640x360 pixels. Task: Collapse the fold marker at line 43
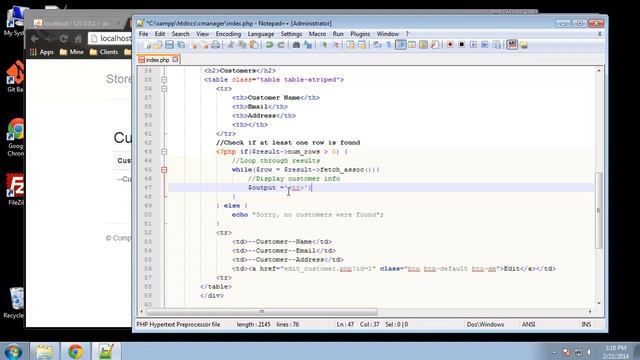[x=164, y=151]
